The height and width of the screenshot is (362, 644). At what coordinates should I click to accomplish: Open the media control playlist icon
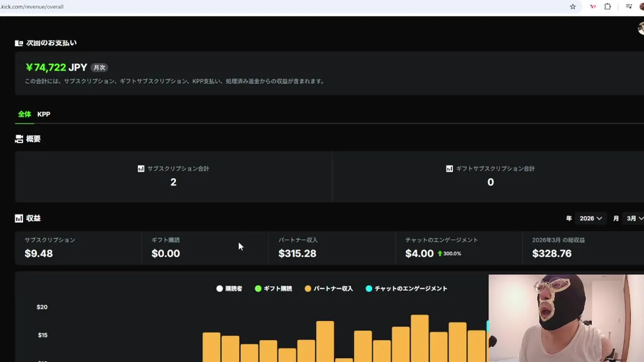tap(629, 7)
